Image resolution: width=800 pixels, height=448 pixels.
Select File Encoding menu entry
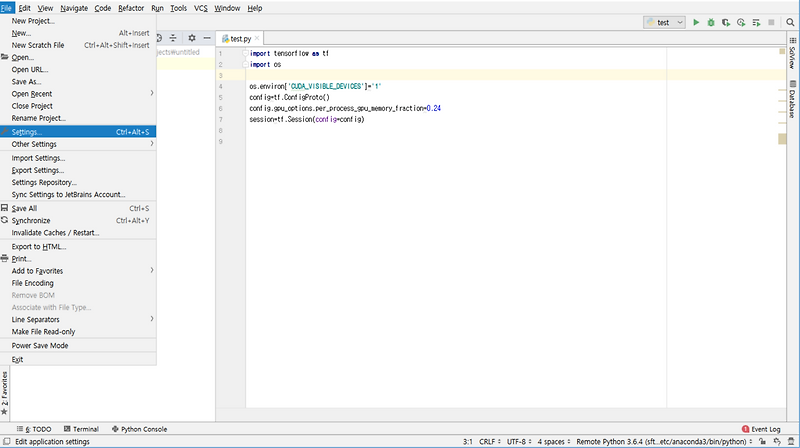(x=78, y=283)
